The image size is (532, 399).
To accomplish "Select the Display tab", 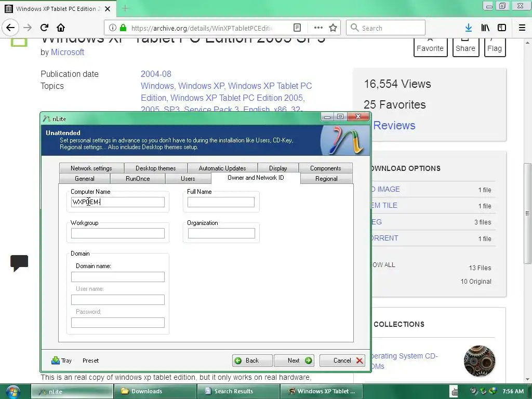I will (278, 168).
